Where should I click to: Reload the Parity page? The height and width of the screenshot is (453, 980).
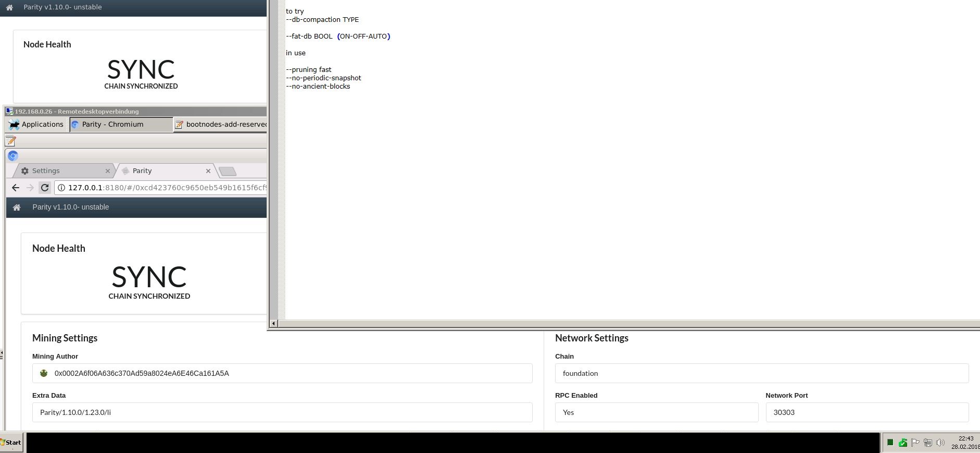(45, 188)
